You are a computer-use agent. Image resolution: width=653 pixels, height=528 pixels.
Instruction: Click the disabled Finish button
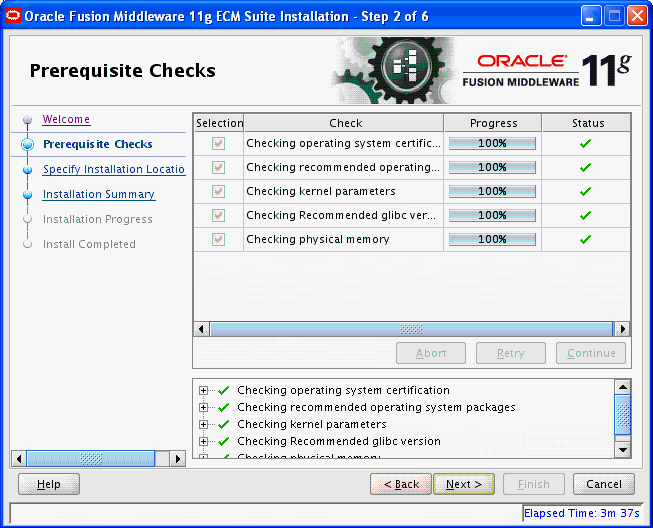534,484
